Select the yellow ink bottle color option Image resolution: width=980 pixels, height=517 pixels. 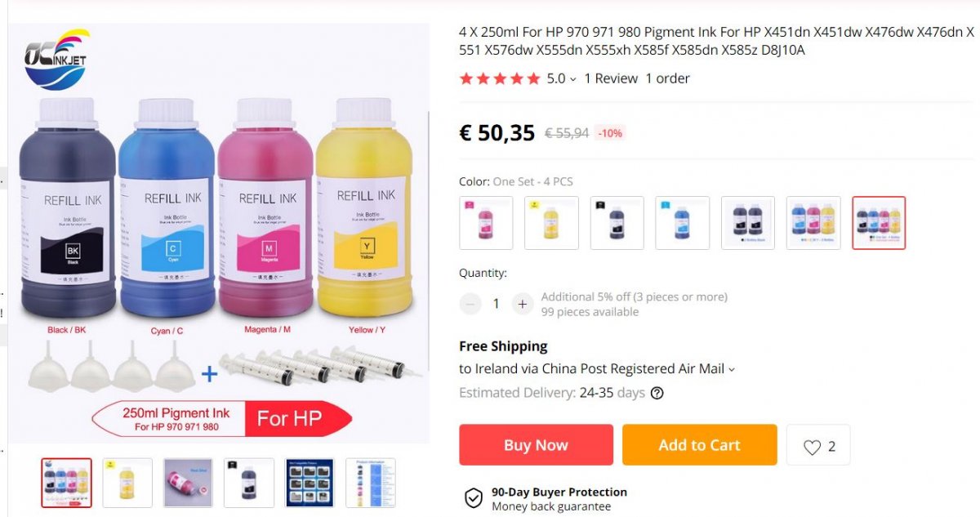coord(551,223)
